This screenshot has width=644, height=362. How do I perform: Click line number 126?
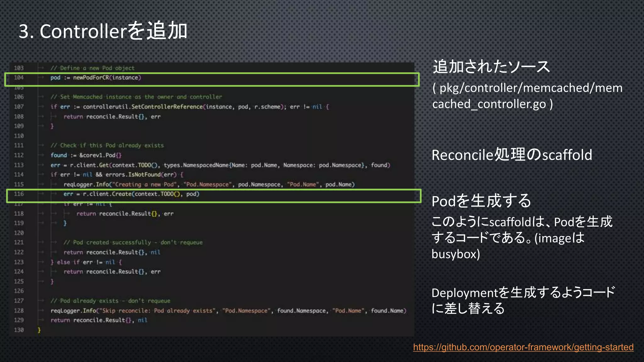click(19, 291)
